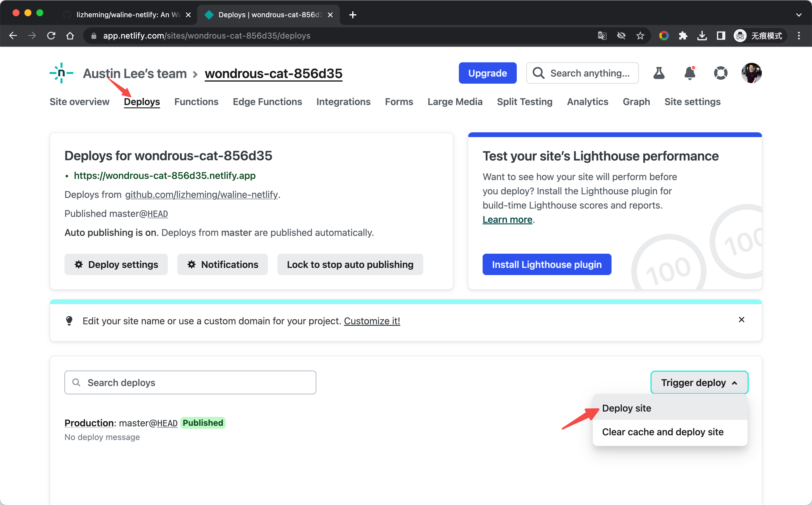Viewport: 812px width, 505px height.
Task: Click the Netlify logo icon
Action: point(61,73)
